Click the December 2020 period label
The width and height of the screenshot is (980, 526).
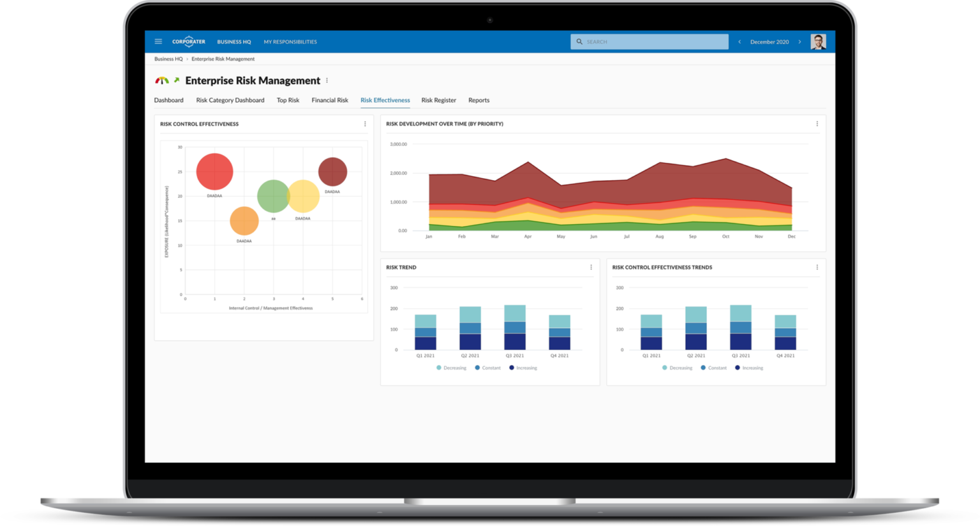(769, 41)
